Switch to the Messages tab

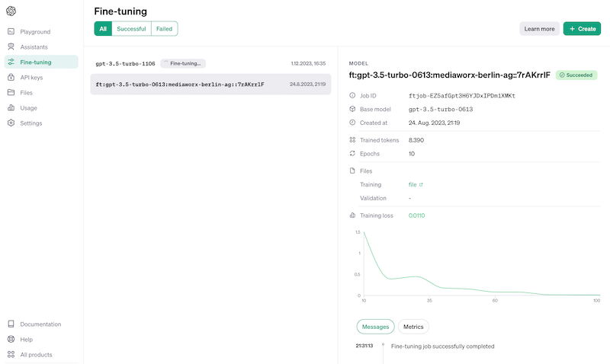tap(375, 327)
